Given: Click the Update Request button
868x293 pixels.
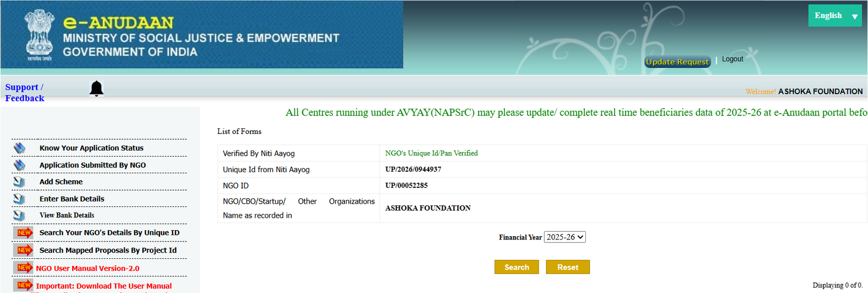Looking at the screenshot, I should pyautogui.click(x=678, y=62).
